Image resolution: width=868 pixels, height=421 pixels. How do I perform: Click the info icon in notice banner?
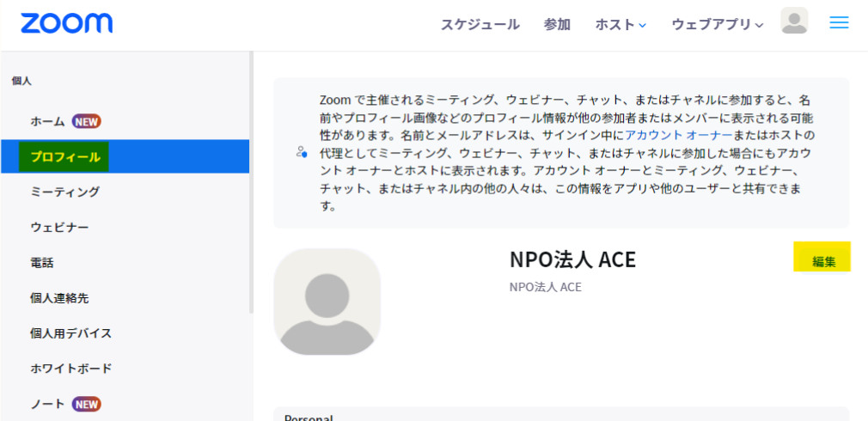coord(301,152)
